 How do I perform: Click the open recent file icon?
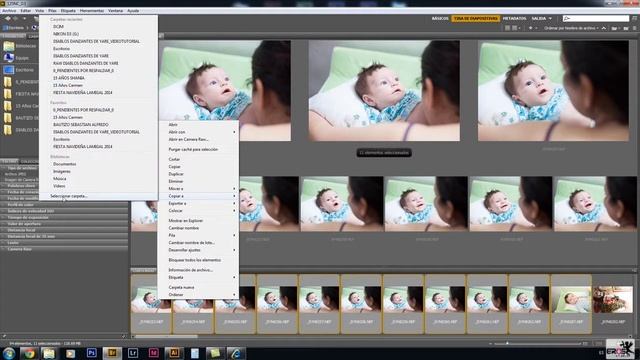point(614,28)
